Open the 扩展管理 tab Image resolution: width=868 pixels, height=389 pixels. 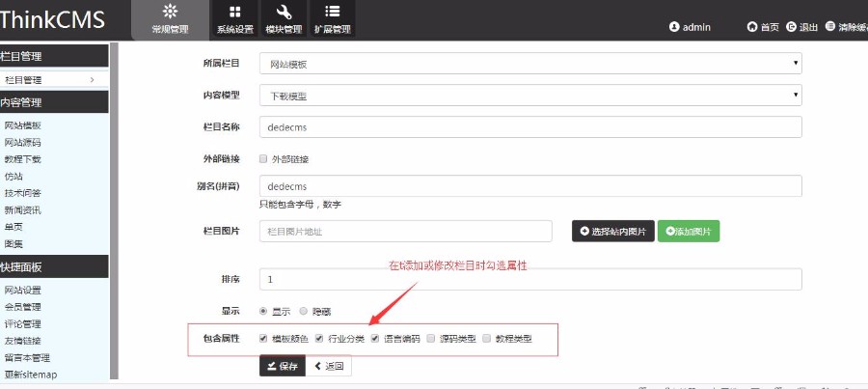(x=332, y=19)
